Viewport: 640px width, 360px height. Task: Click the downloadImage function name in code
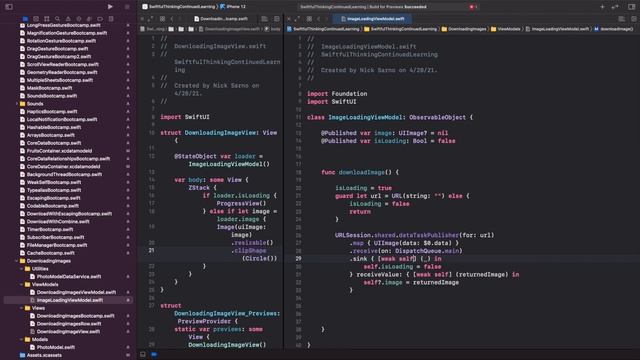(362, 172)
